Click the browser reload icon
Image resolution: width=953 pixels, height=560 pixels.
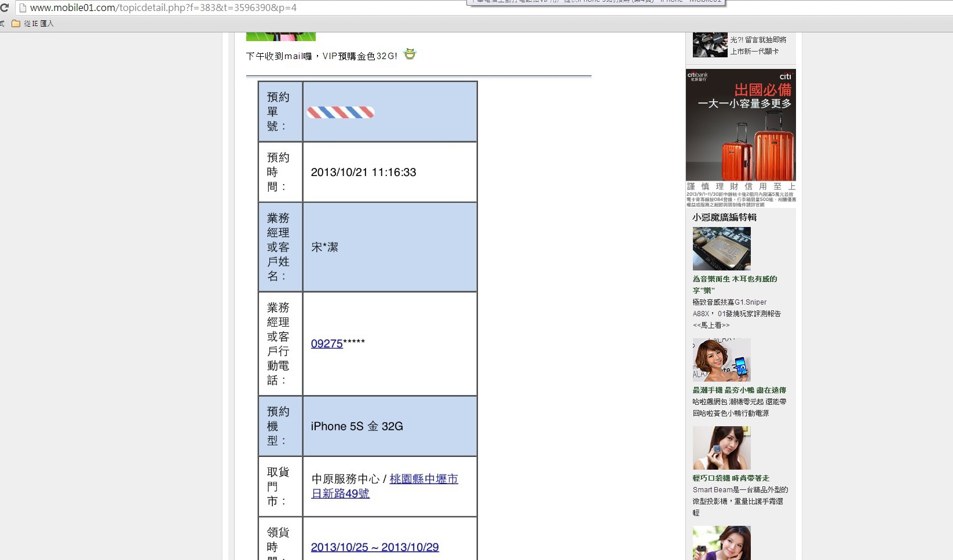click(4, 8)
